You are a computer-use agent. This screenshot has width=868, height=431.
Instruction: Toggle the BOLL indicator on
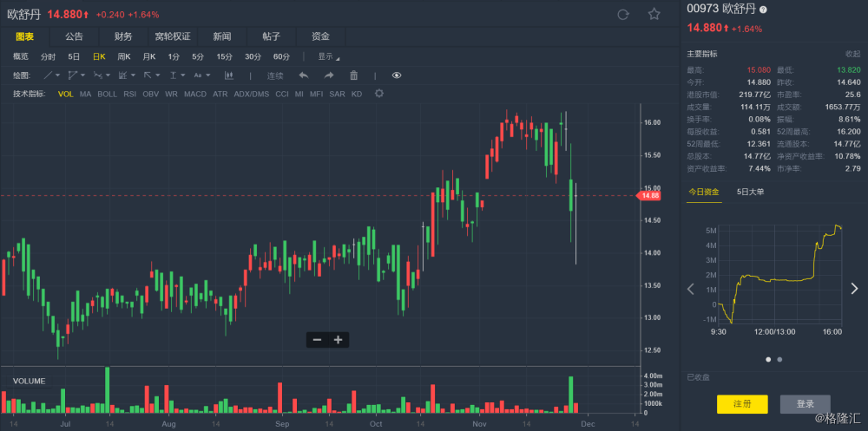pyautogui.click(x=108, y=94)
